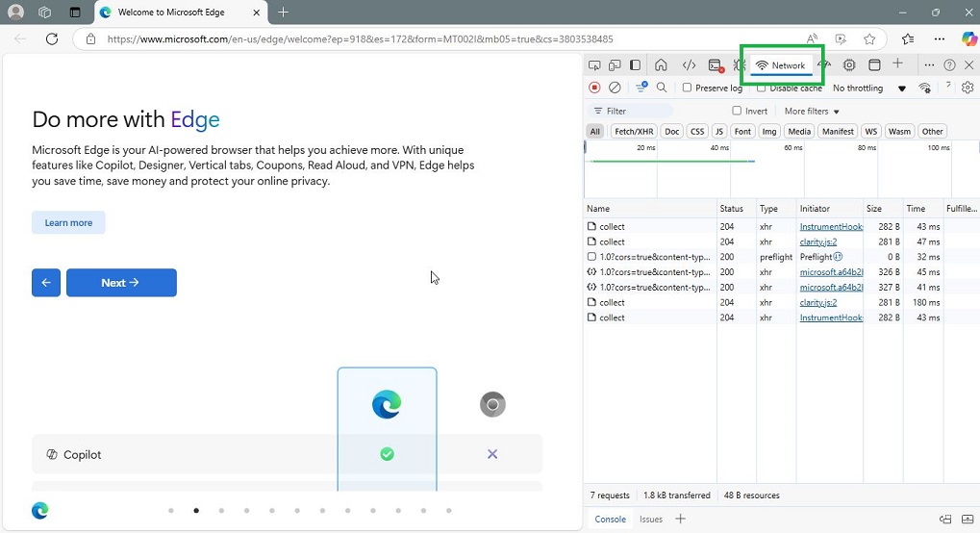This screenshot has width=980, height=533.
Task: Click the Learn more button
Action: [68, 222]
